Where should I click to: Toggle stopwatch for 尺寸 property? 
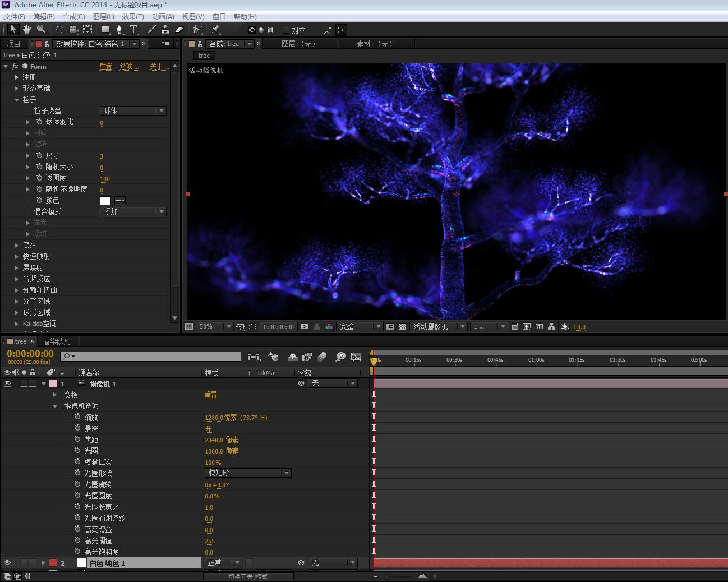(x=39, y=155)
